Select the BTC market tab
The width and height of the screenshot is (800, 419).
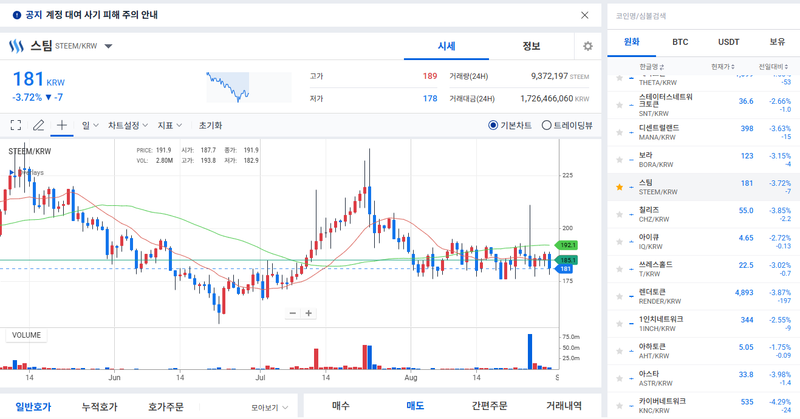[x=680, y=42]
